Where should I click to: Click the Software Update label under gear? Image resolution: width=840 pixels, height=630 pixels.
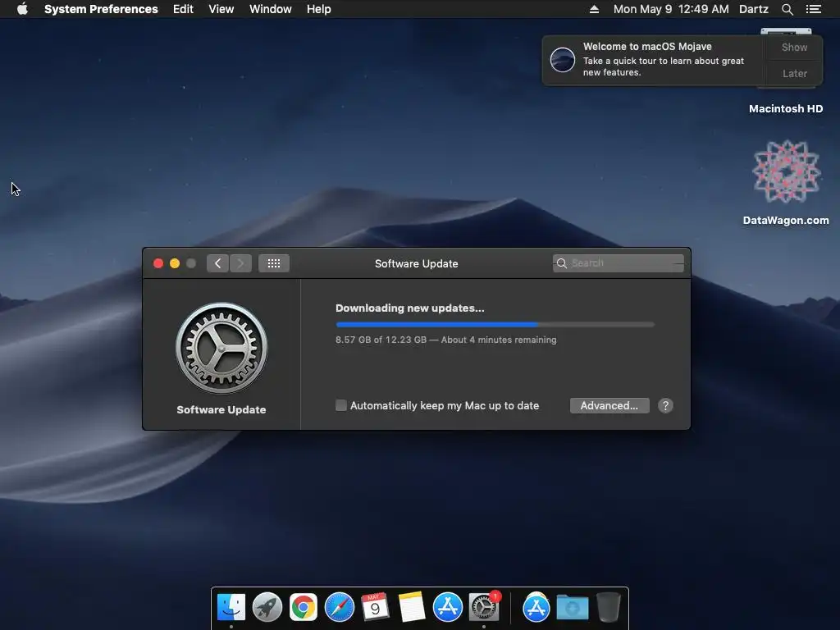221,410
